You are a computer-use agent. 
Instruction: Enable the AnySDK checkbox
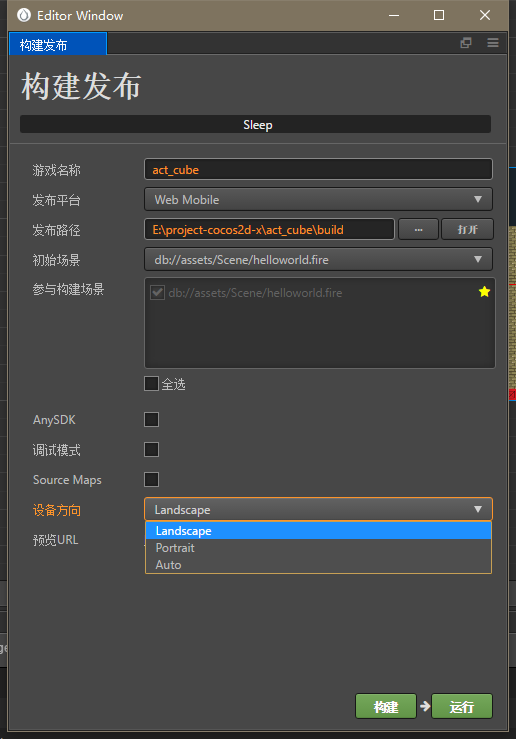[151, 419]
